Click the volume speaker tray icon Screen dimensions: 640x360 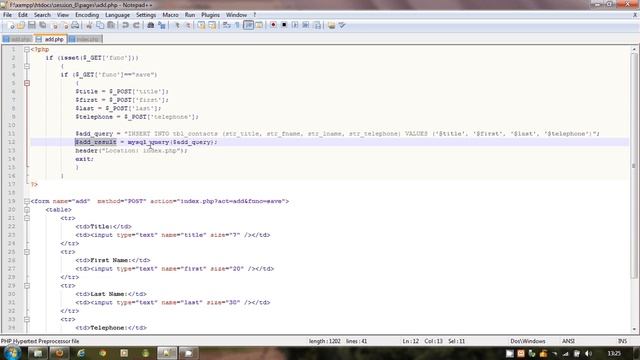click(588, 353)
